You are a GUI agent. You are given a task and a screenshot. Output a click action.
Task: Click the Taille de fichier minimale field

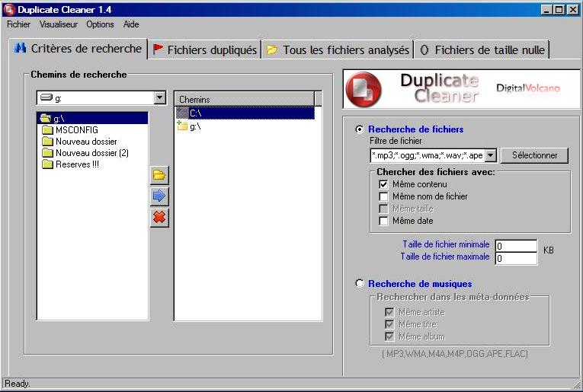click(x=516, y=246)
